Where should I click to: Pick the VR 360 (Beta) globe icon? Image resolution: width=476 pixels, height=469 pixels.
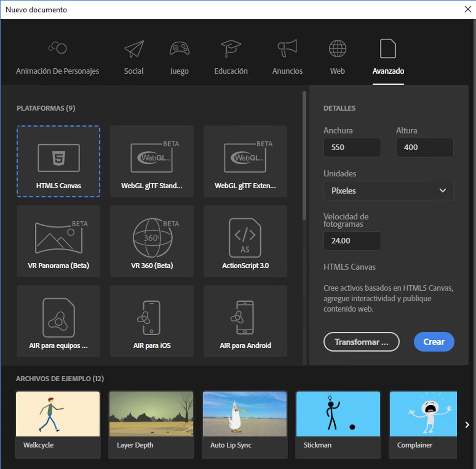click(x=155, y=238)
